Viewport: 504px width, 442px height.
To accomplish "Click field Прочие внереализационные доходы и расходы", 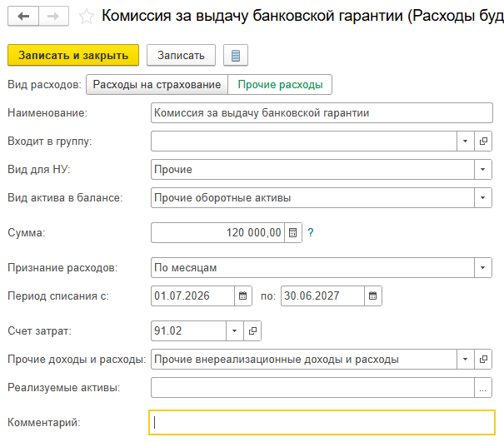I will point(304,359).
